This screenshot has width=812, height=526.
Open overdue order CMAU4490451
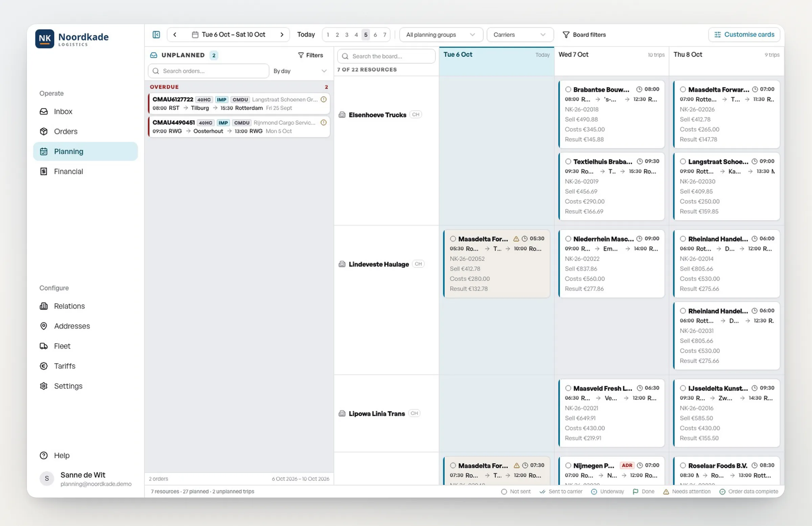pyautogui.click(x=239, y=127)
